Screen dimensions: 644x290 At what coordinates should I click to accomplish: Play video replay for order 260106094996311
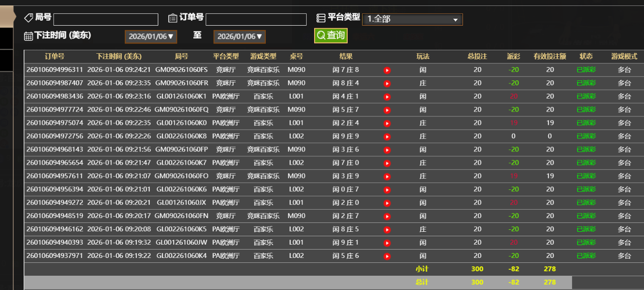click(x=387, y=70)
